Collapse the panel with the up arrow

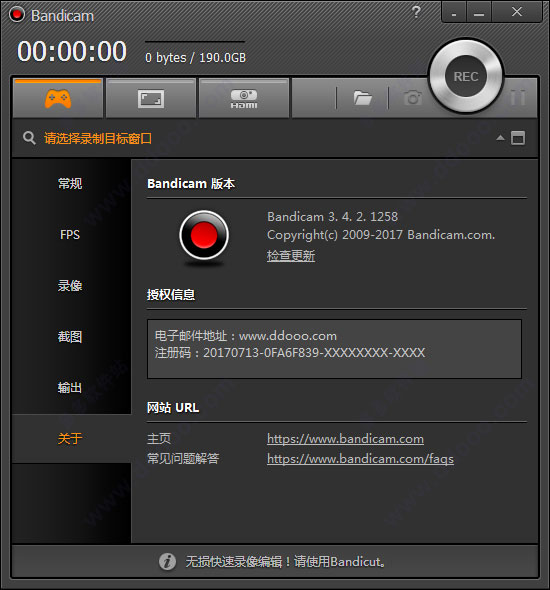(x=500, y=138)
